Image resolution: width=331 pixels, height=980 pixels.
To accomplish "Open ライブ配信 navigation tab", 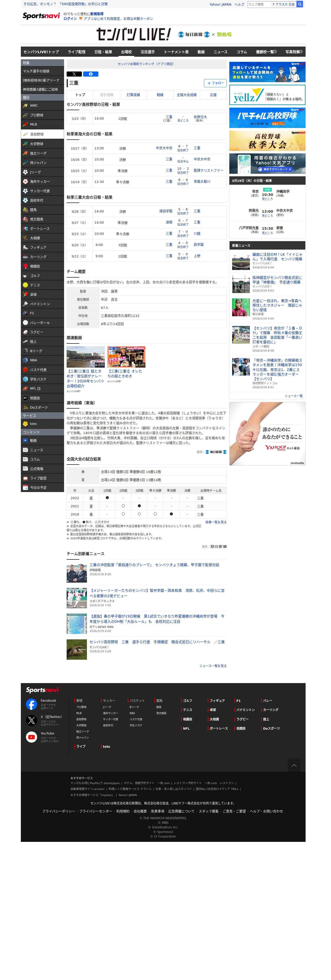I will (76, 52).
